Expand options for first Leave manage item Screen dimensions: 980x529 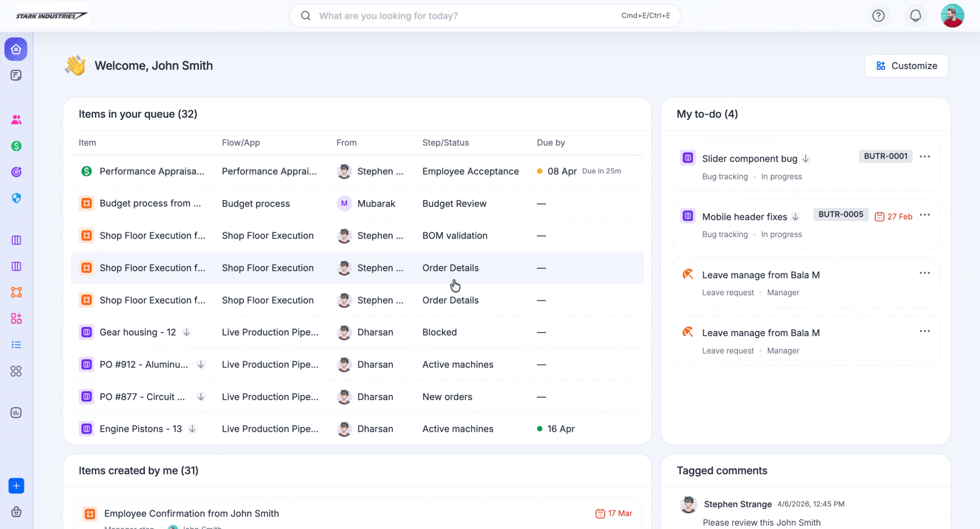tap(924, 273)
